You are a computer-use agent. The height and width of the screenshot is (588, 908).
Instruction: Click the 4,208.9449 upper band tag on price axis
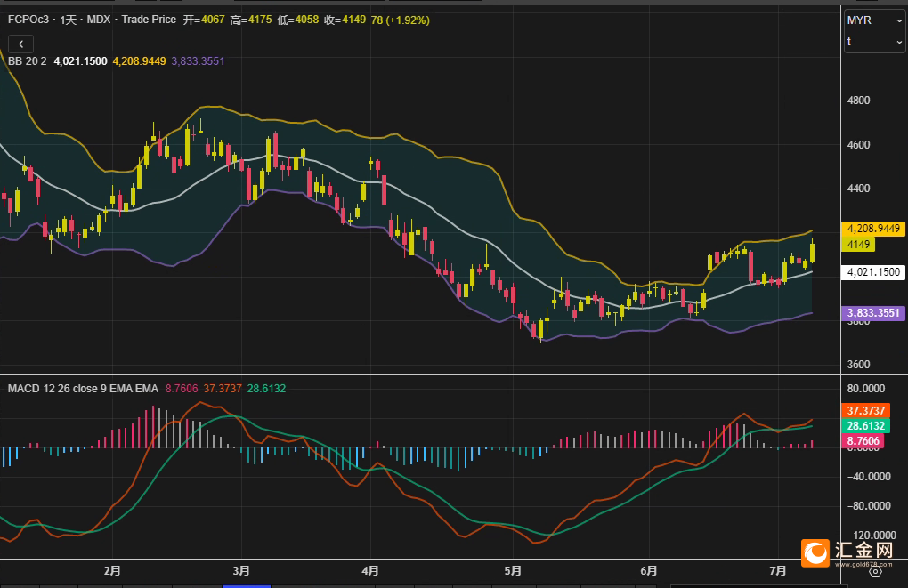[873, 229]
